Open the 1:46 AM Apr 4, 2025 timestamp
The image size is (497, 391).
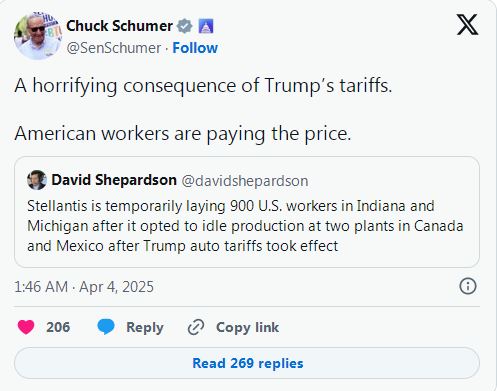tap(84, 287)
